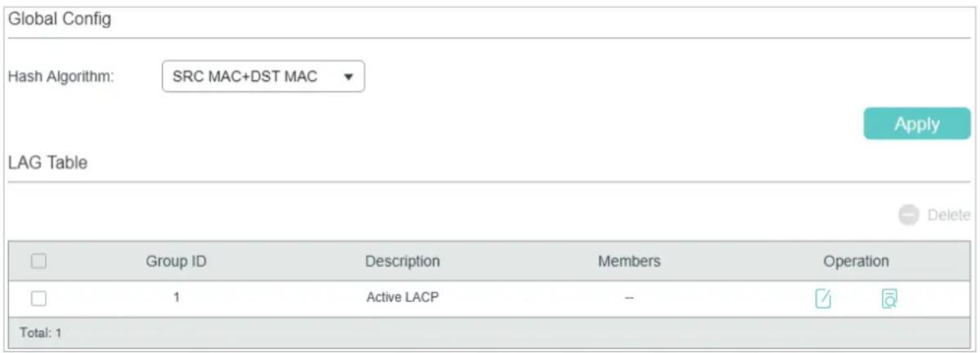Click the Description column header
Image resolution: width=980 pixels, height=353 pixels.
[402, 261]
